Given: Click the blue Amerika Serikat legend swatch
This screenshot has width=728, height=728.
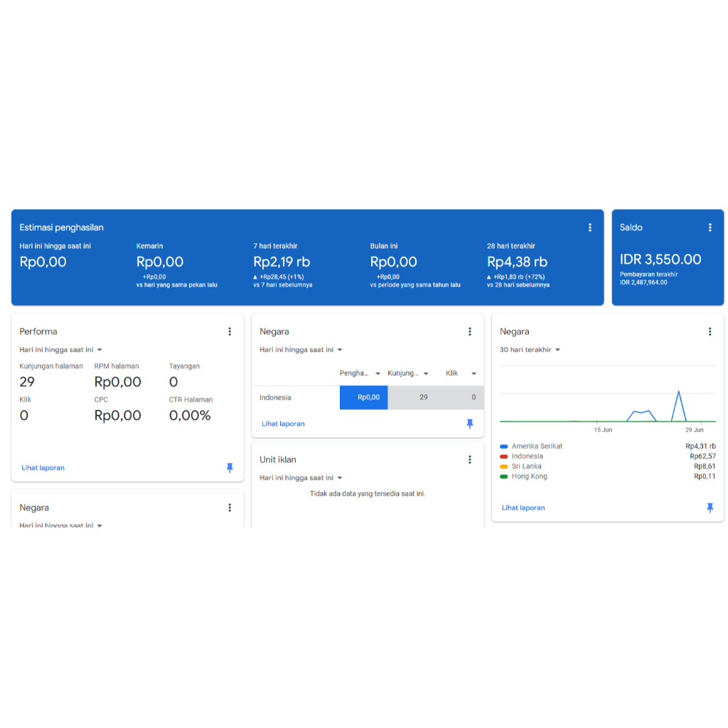Looking at the screenshot, I should [x=504, y=446].
